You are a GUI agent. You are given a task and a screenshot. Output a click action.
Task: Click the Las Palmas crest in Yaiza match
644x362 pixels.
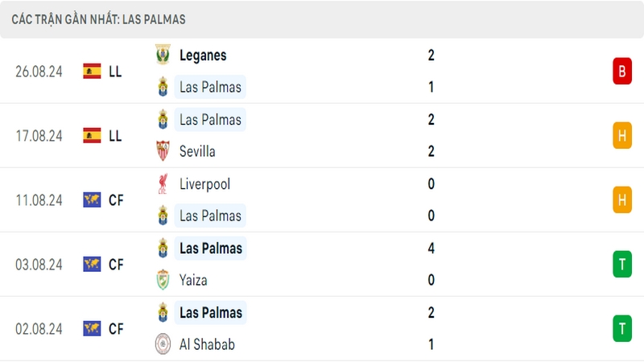click(163, 248)
